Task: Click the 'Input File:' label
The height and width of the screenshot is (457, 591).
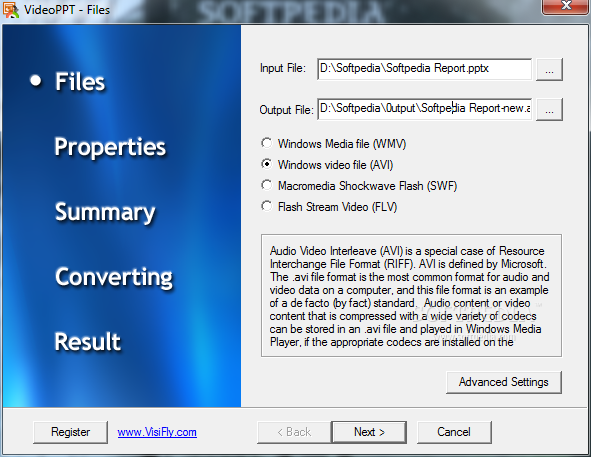Action: pyautogui.click(x=283, y=68)
